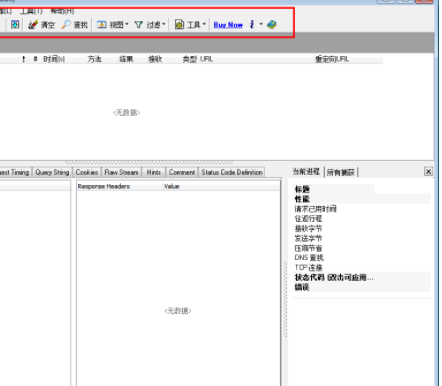The height and width of the screenshot is (386, 442).
Task: Expand the arrow beside the info icon
Action: (261, 24)
